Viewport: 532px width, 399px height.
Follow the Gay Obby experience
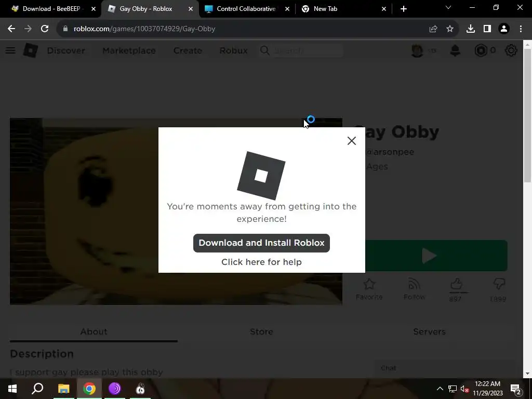tap(414, 289)
